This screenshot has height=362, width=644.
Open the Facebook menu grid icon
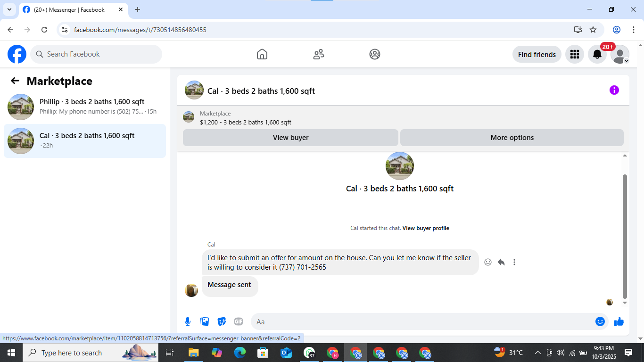[574, 54]
